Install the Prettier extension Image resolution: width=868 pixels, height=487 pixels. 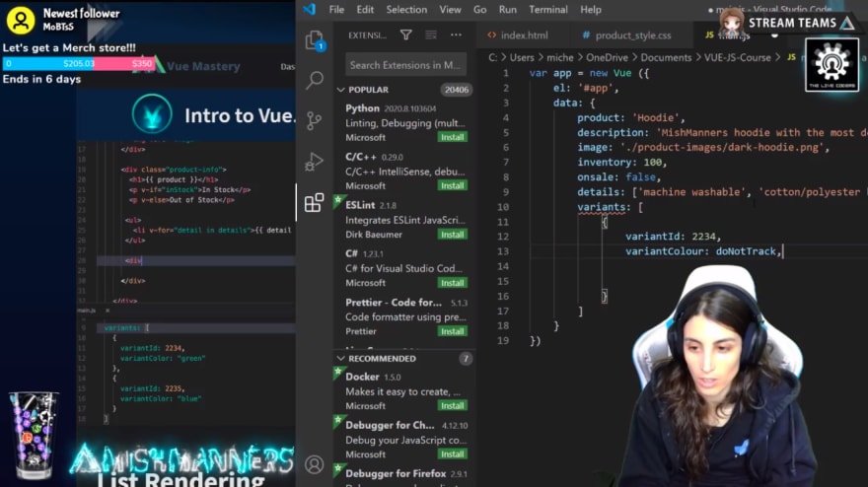(453, 331)
